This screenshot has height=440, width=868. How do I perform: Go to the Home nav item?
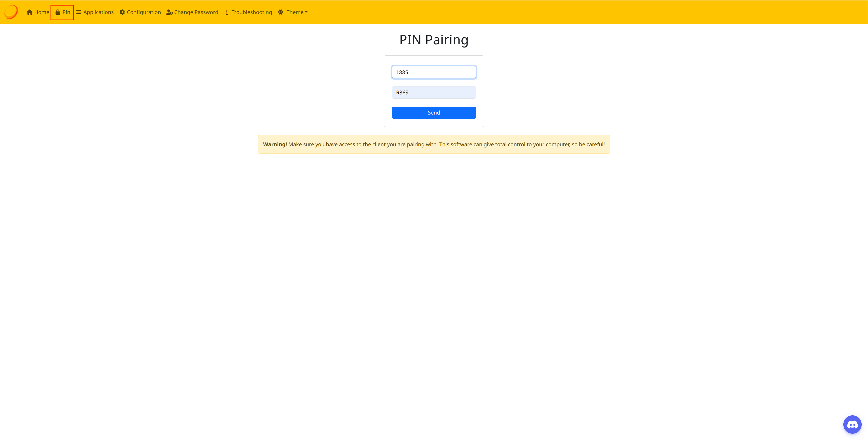click(42, 12)
